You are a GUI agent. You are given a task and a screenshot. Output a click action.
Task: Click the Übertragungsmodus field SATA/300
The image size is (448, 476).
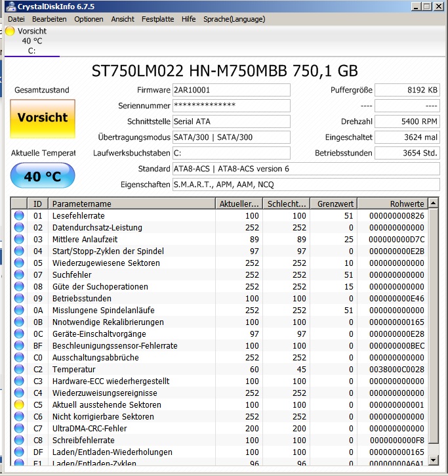[232, 137]
